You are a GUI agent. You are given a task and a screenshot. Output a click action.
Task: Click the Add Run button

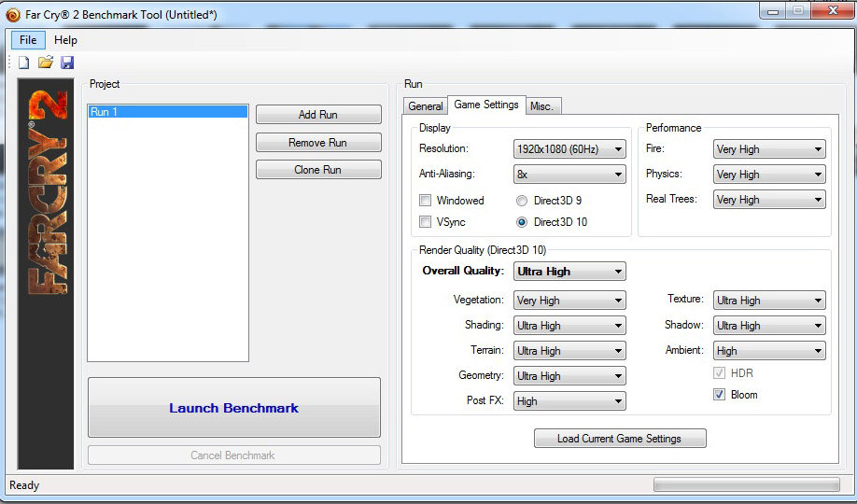click(318, 114)
